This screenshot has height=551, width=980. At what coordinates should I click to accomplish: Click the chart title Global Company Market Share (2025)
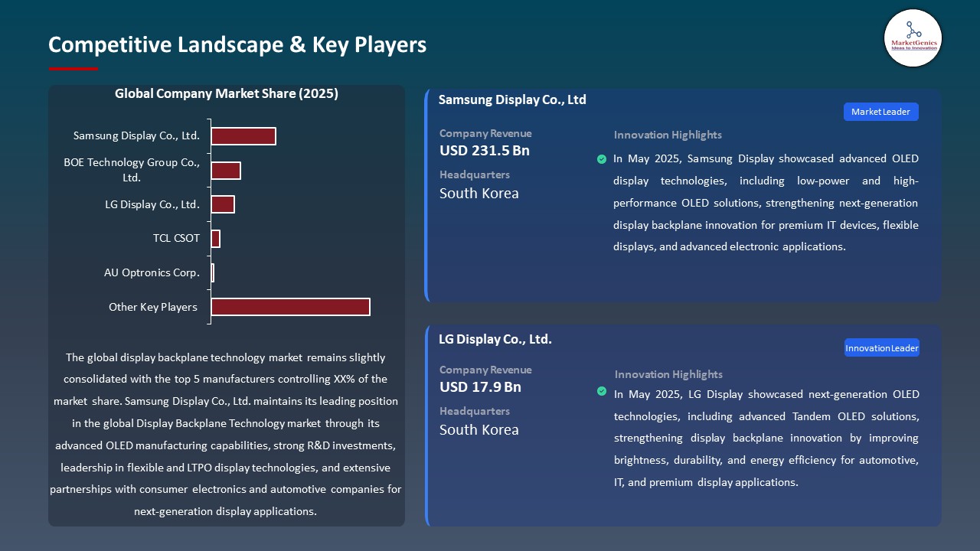(227, 93)
